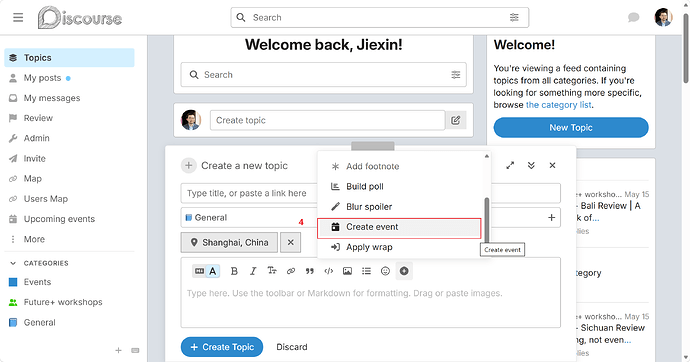Apply bold formatting

[234, 271]
